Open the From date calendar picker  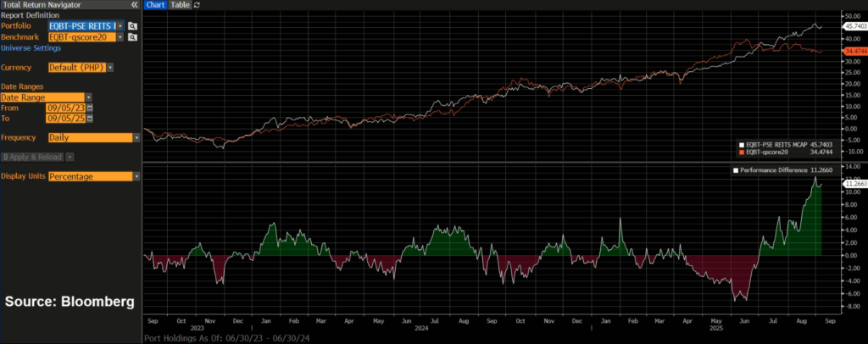point(90,108)
